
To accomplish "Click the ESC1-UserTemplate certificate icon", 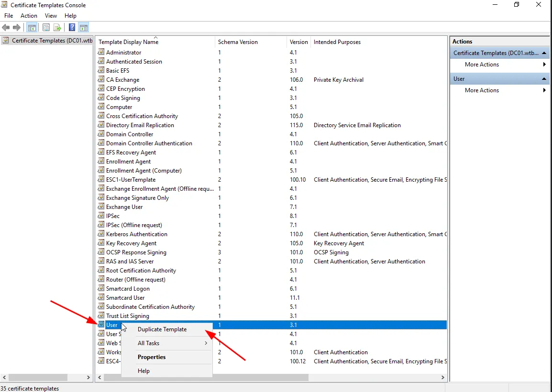I will tap(101, 179).
